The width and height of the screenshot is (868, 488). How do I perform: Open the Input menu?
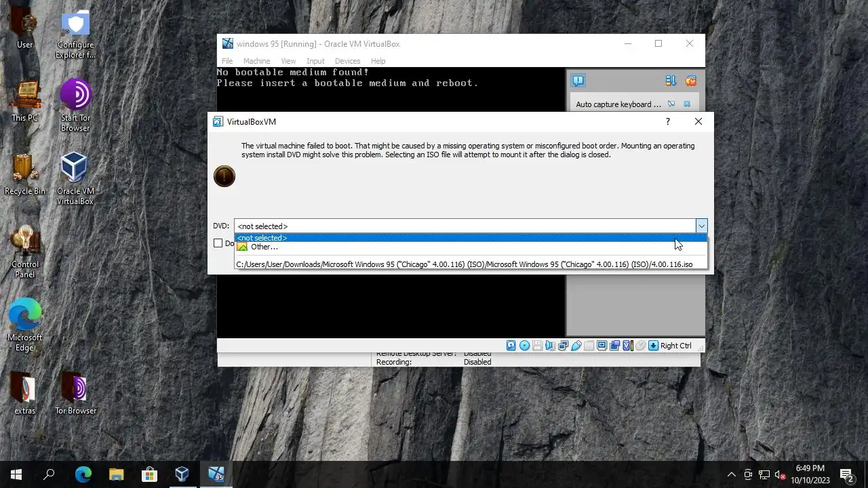(315, 61)
